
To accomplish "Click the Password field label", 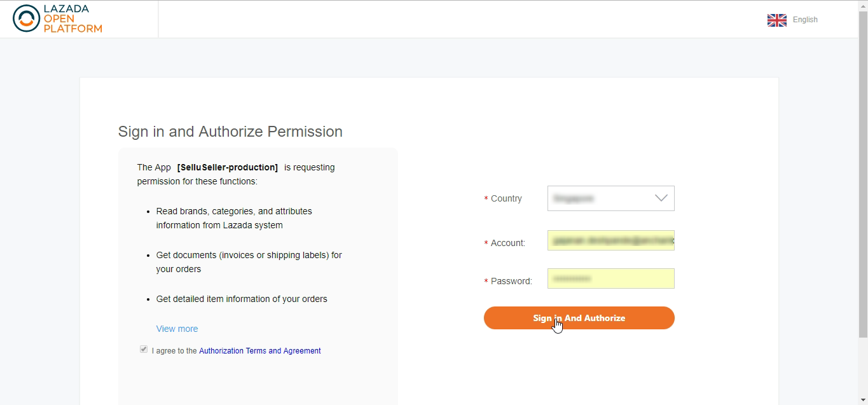I will [x=511, y=281].
